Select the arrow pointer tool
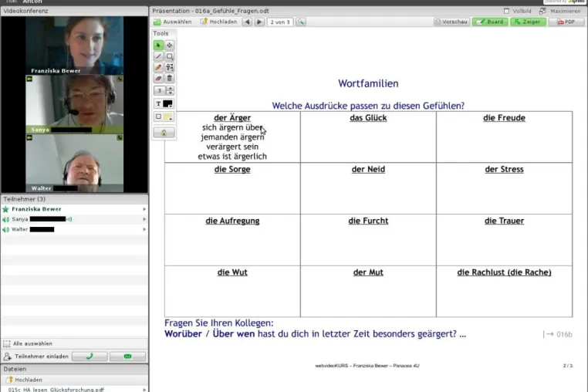The width and height of the screenshot is (588, 392). tap(158, 46)
